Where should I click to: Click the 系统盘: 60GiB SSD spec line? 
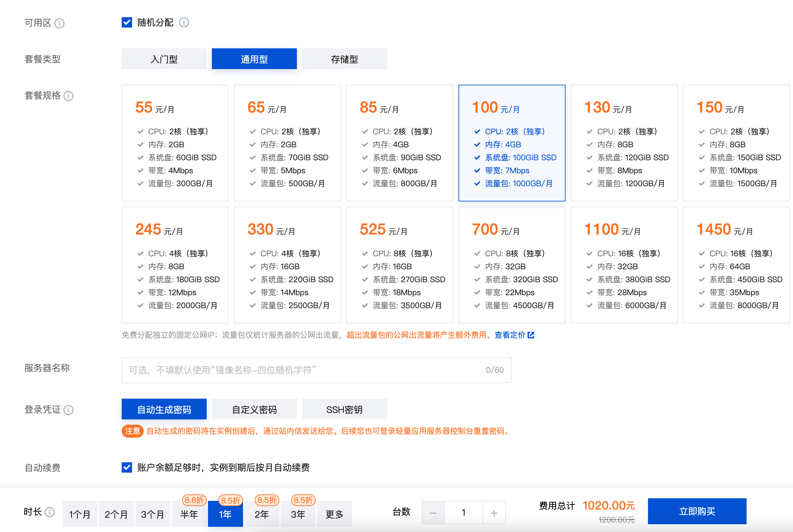click(x=182, y=157)
